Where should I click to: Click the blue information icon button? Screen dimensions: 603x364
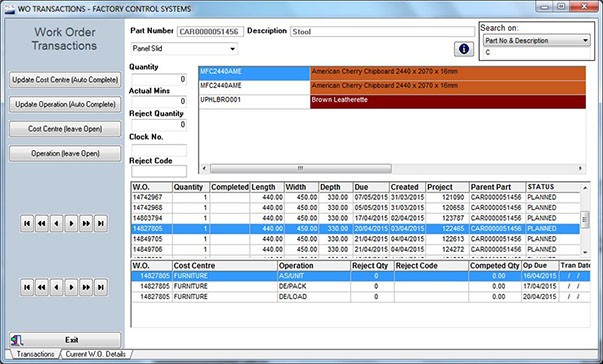click(464, 49)
